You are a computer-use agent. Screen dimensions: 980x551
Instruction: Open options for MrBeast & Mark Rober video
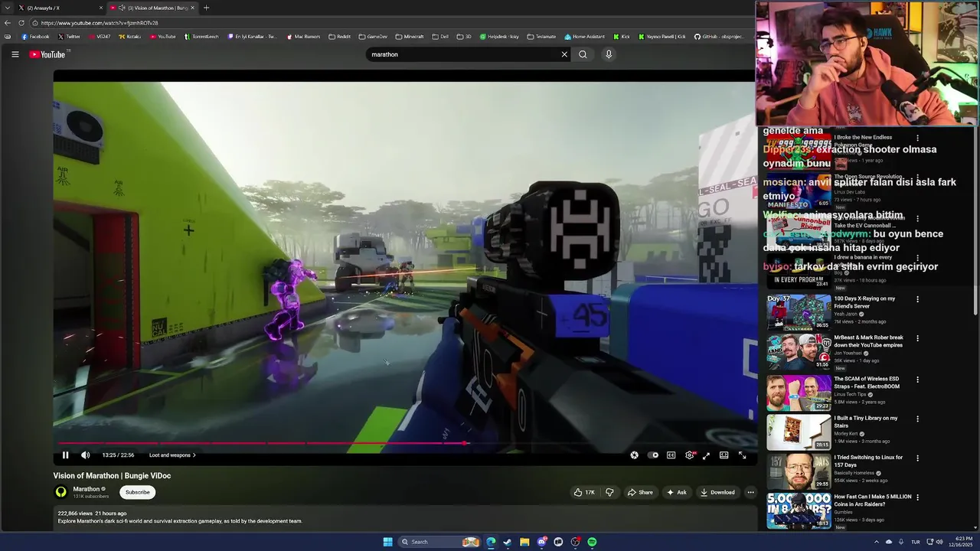pyautogui.click(x=917, y=338)
